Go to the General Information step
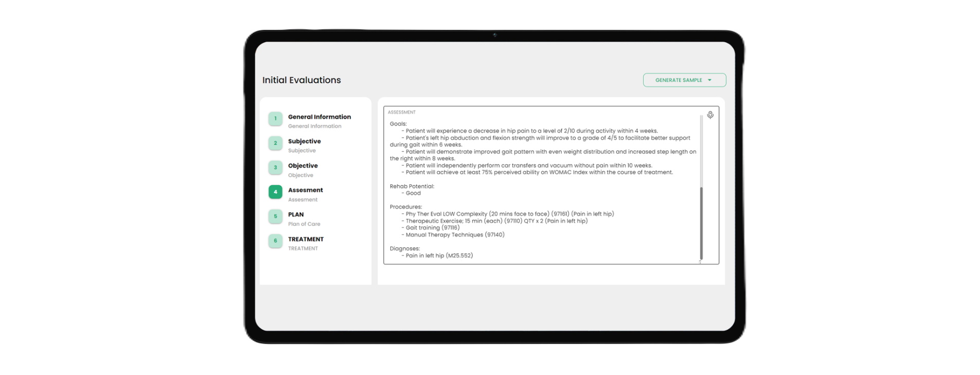This screenshot has height=375, width=980. 319,117
